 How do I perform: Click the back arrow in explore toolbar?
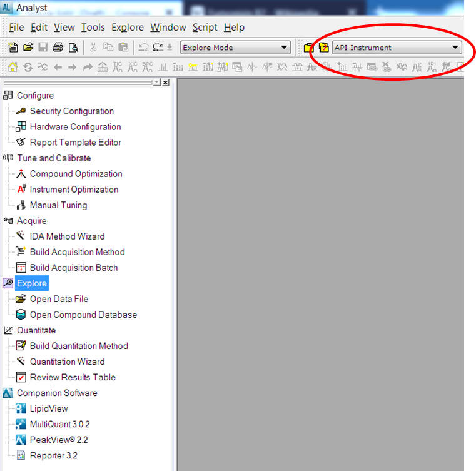(x=58, y=67)
